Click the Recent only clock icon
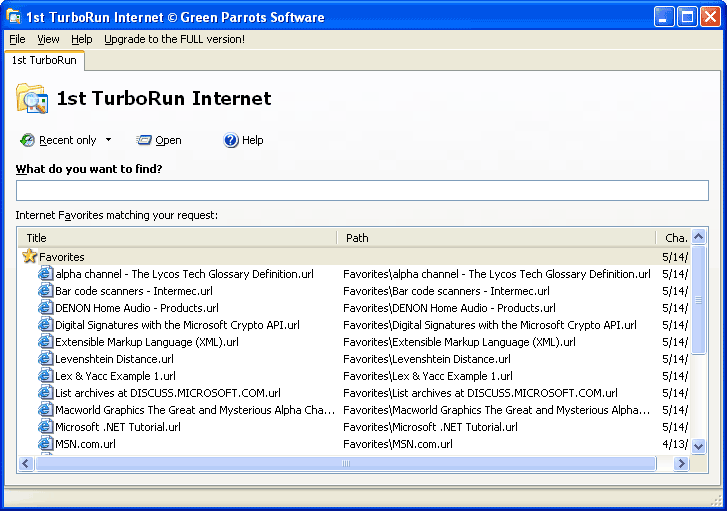 [x=27, y=140]
